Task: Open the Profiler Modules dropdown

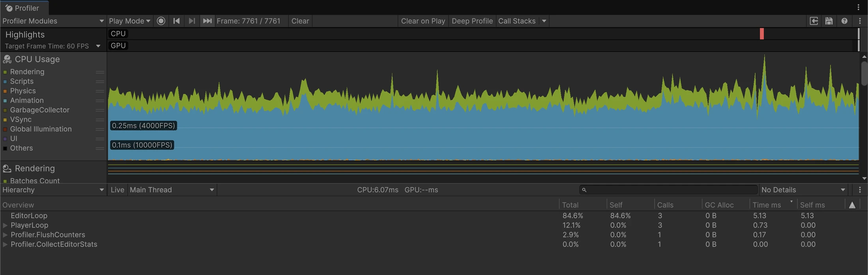Action: click(x=53, y=21)
